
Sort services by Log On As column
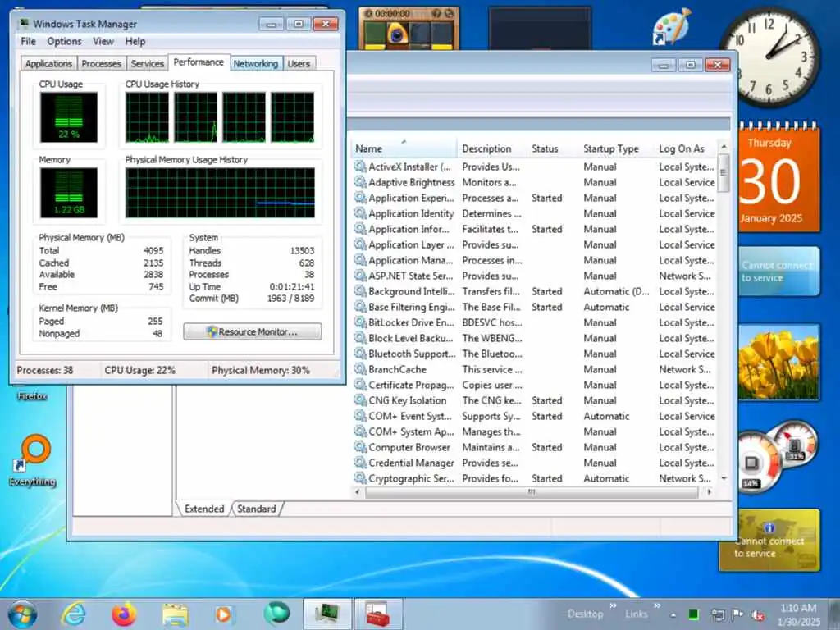click(x=686, y=148)
